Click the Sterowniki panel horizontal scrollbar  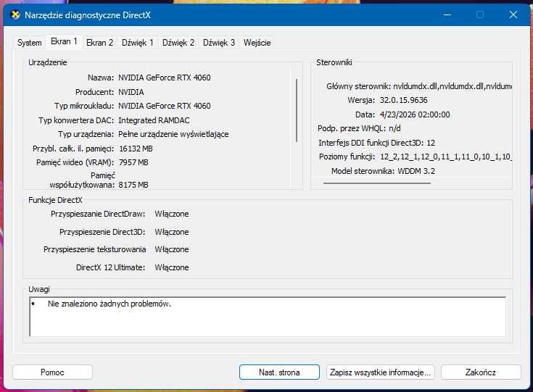click(x=377, y=183)
